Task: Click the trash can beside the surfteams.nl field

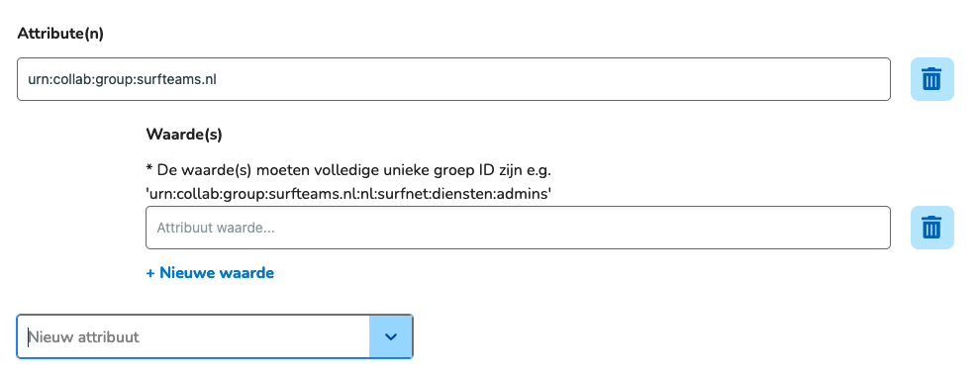Action: pyautogui.click(x=931, y=79)
